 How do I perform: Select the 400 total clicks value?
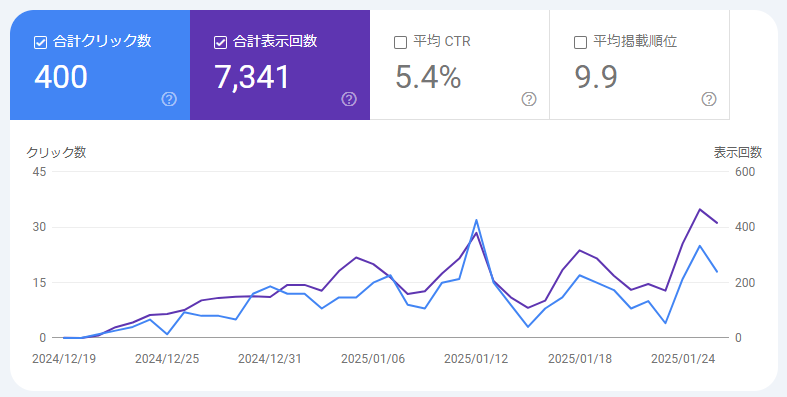(61, 77)
